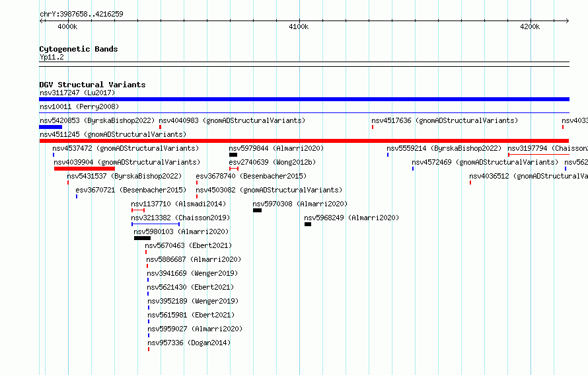
Task: Click the 4100k ruler tick label
Action: [299, 26]
